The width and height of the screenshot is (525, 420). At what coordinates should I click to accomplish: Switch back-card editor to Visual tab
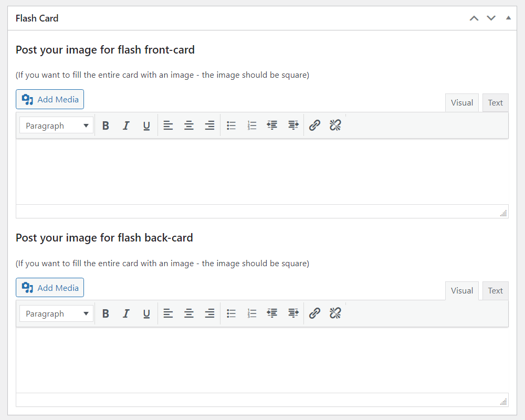point(461,291)
